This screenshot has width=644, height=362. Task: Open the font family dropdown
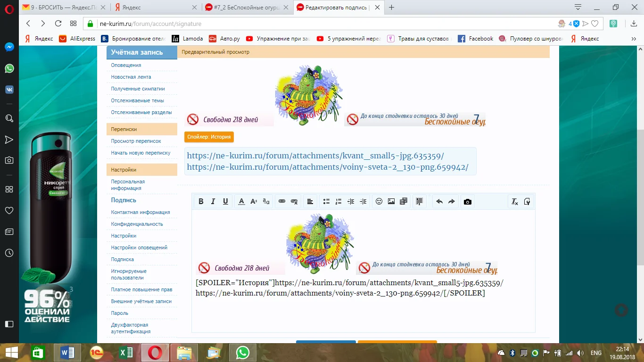tap(266, 202)
